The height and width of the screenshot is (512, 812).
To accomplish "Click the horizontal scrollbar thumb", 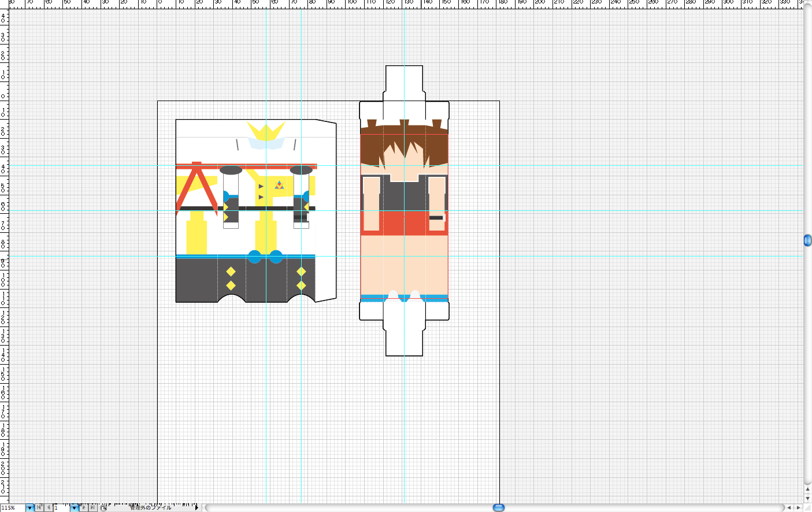I will (x=499, y=507).
